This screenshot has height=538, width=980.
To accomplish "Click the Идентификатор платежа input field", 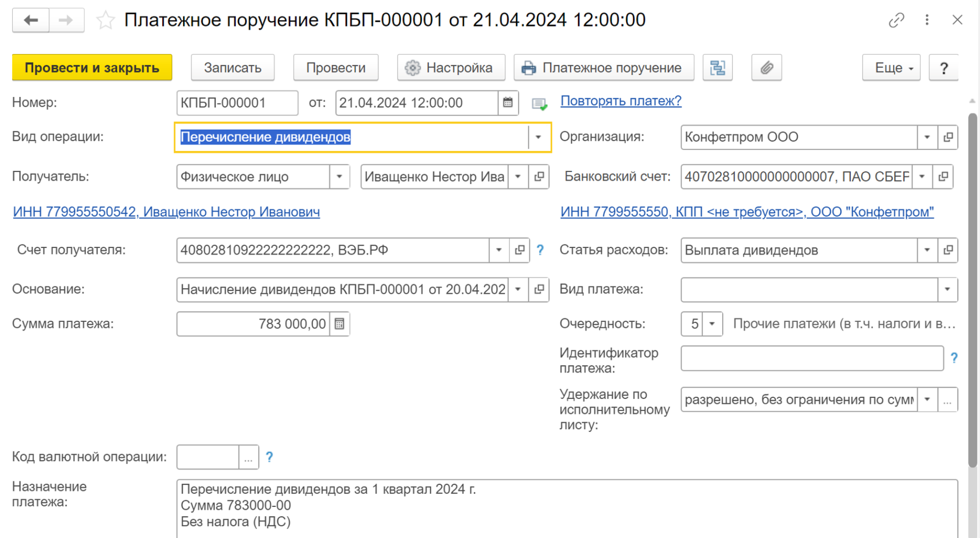I will [812, 358].
